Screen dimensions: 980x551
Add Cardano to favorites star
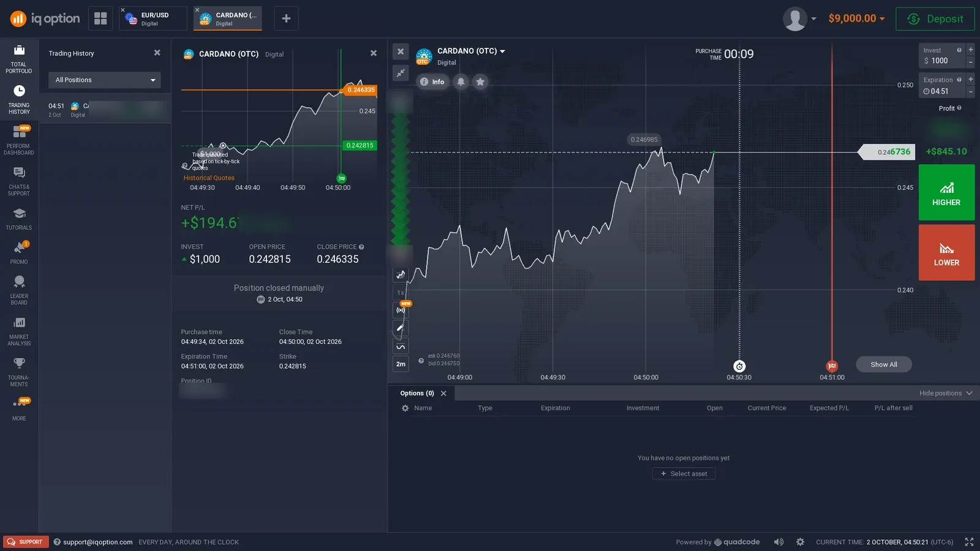click(480, 81)
